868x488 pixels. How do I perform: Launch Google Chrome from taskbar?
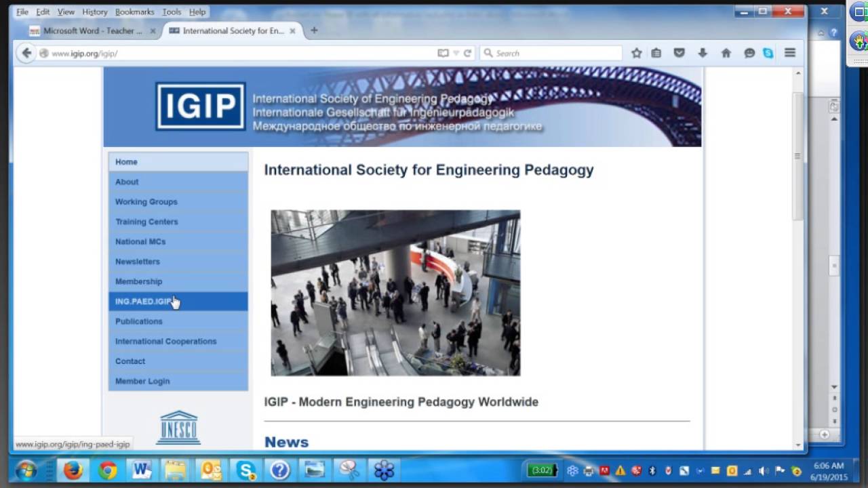tap(107, 470)
